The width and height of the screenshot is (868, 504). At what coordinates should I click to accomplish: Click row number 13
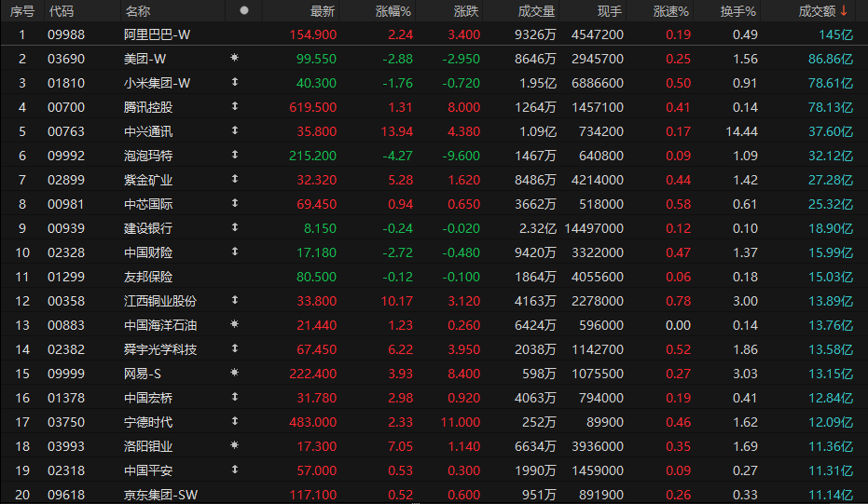tap(22, 326)
